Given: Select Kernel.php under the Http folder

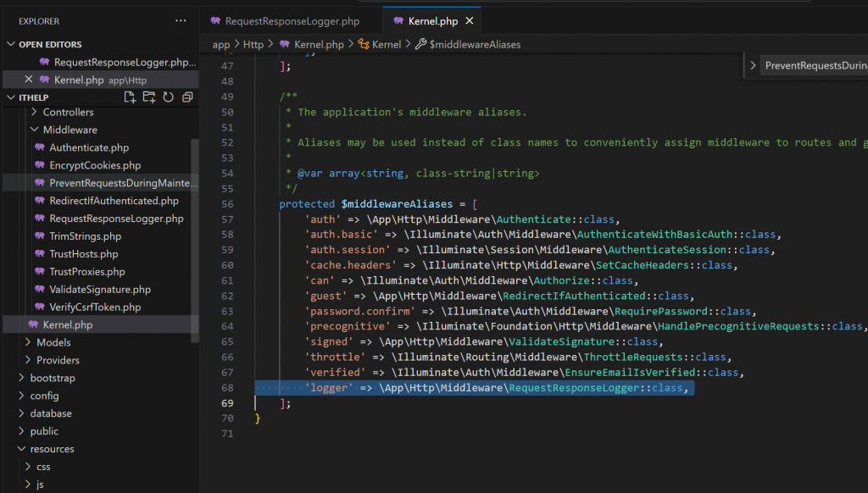Looking at the screenshot, I should [101, 324].
